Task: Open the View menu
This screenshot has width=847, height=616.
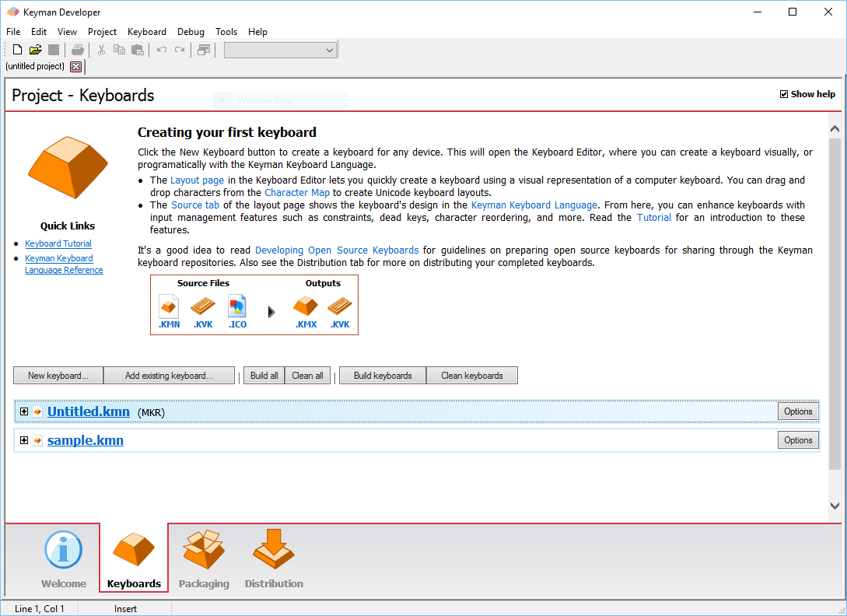Action: [x=67, y=32]
